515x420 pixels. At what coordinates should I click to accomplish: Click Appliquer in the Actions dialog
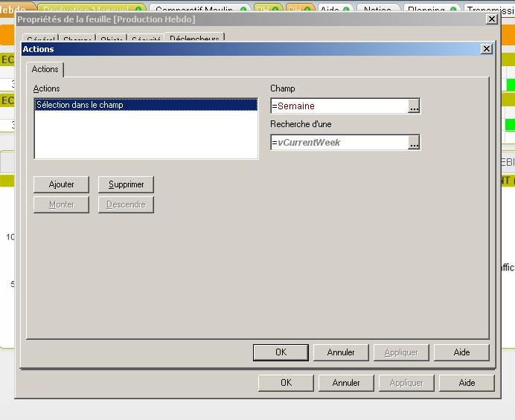401,352
